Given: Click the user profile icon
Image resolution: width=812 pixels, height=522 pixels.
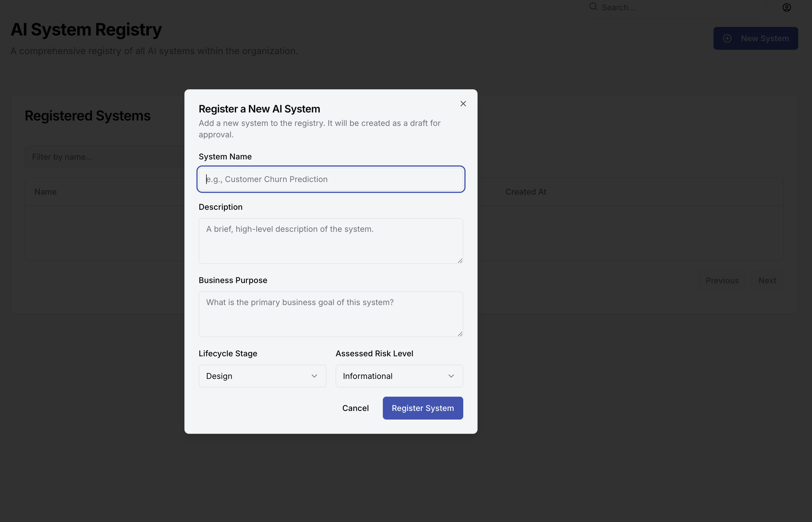Looking at the screenshot, I should tap(787, 7).
